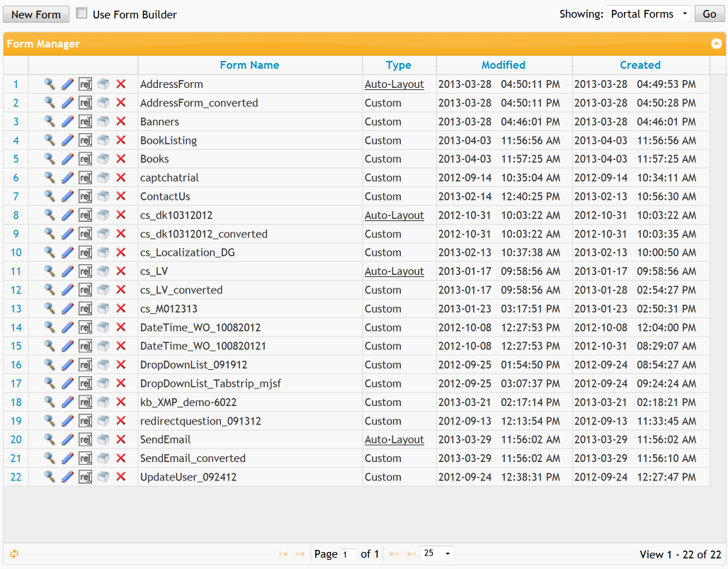Click the copy icon for ContactUs form
Image resolution: width=728 pixels, height=569 pixels.
point(103,196)
